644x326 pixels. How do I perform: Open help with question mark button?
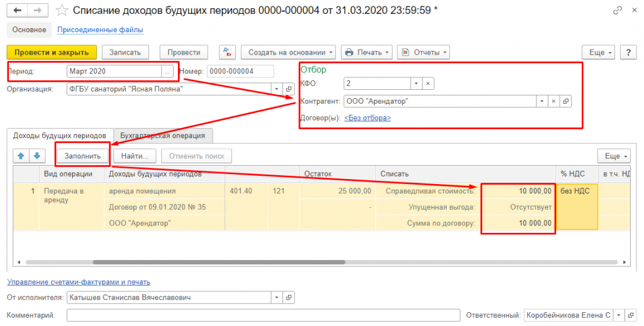[x=628, y=52]
